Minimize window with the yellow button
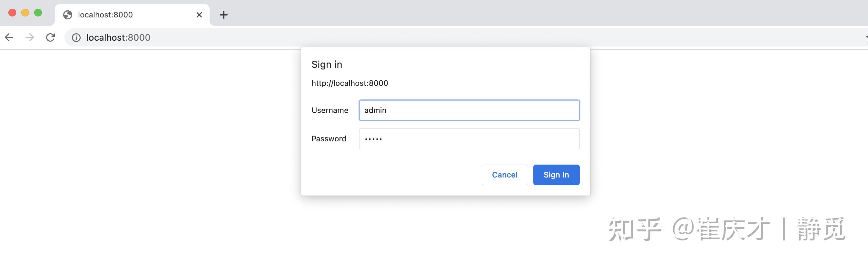 click(25, 13)
